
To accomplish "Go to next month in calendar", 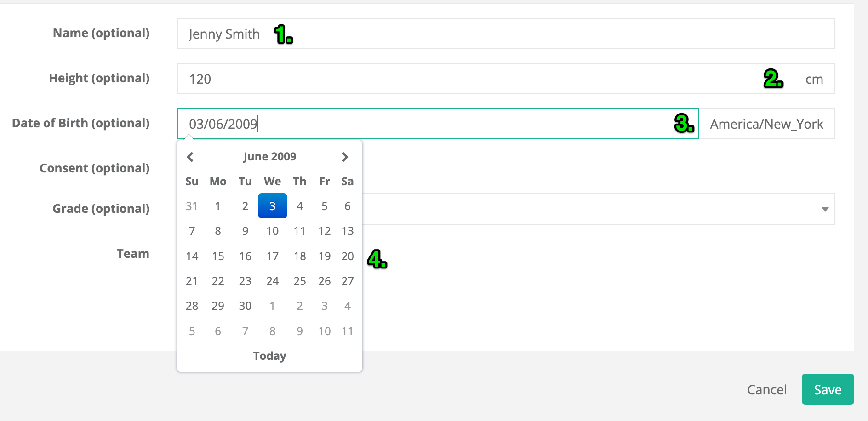I will click(345, 157).
